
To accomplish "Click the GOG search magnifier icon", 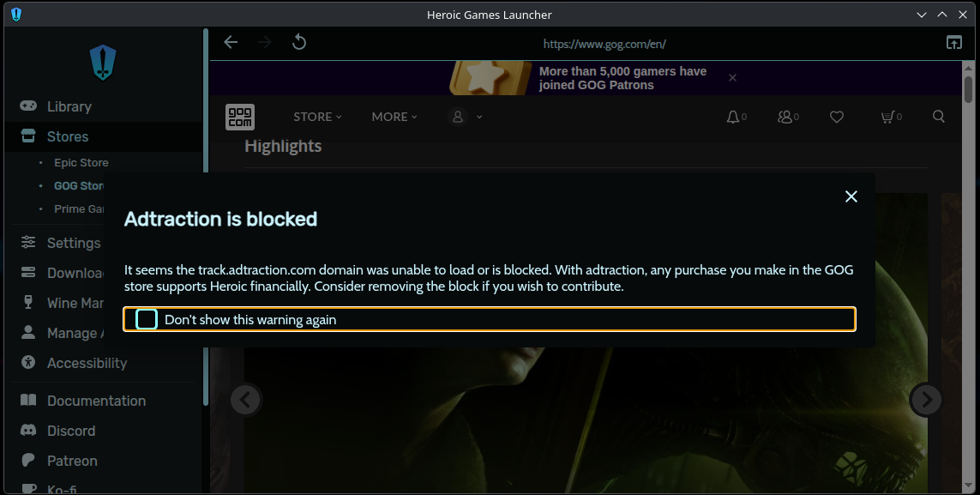I will [x=939, y=117].
